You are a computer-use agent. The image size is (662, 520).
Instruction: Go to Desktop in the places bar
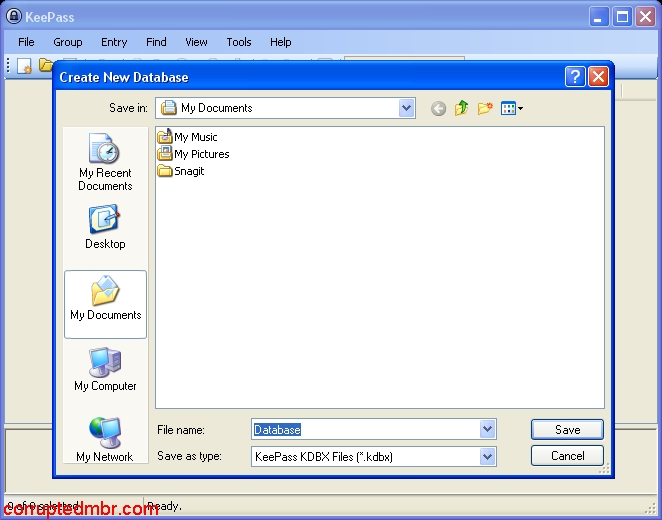(x=105, y=228)
